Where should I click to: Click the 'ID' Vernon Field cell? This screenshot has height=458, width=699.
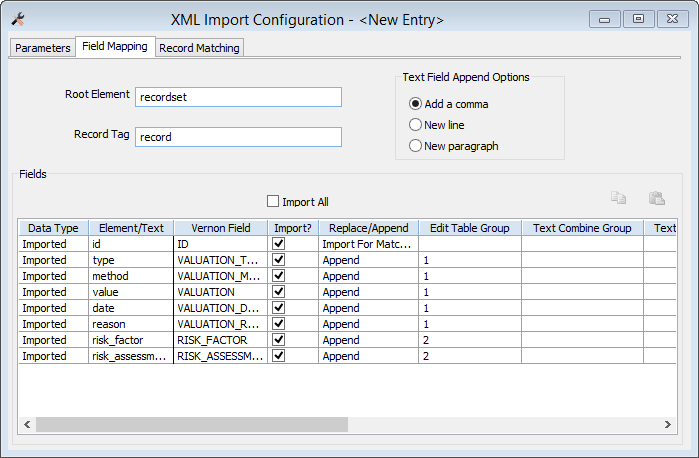pyautogui.click(x=221, y=244)
